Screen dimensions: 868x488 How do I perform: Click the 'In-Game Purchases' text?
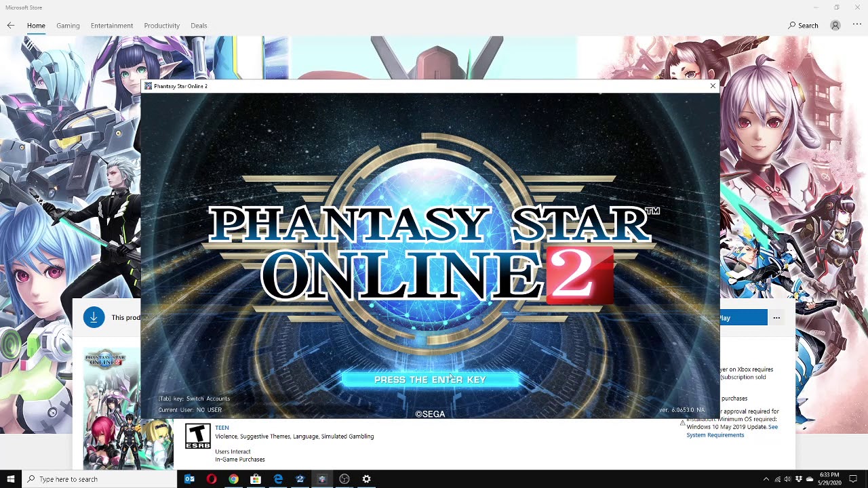[x=240, y=460]
